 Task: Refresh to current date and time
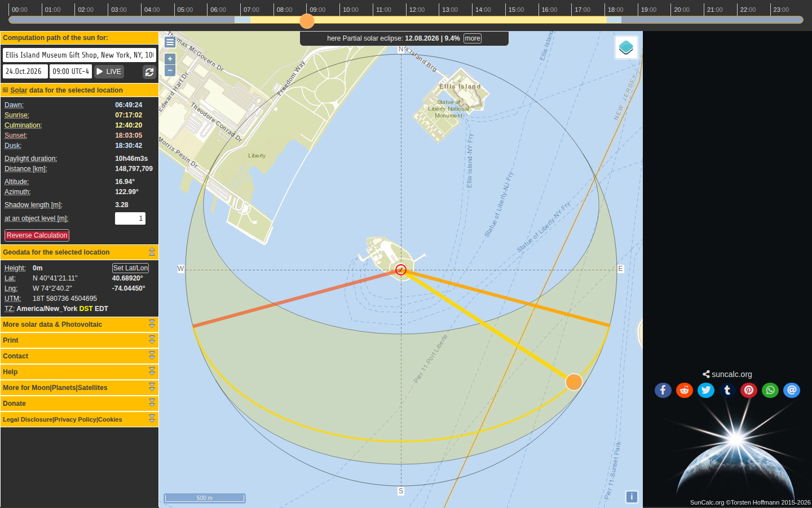149,72
